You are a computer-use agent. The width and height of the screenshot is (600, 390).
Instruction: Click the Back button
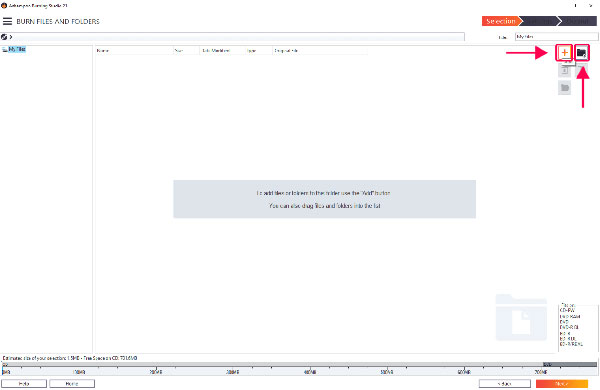click(505, 383)
